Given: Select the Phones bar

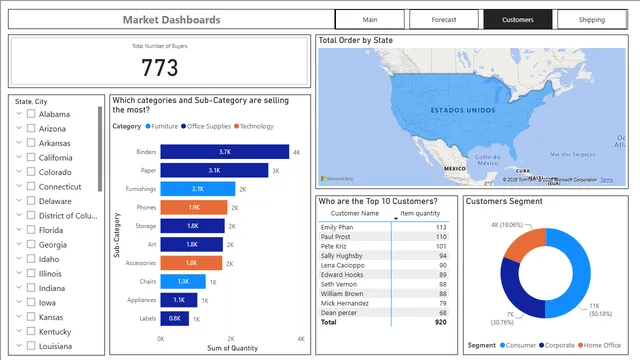Looking at the screenshot, I should (194, 207).
